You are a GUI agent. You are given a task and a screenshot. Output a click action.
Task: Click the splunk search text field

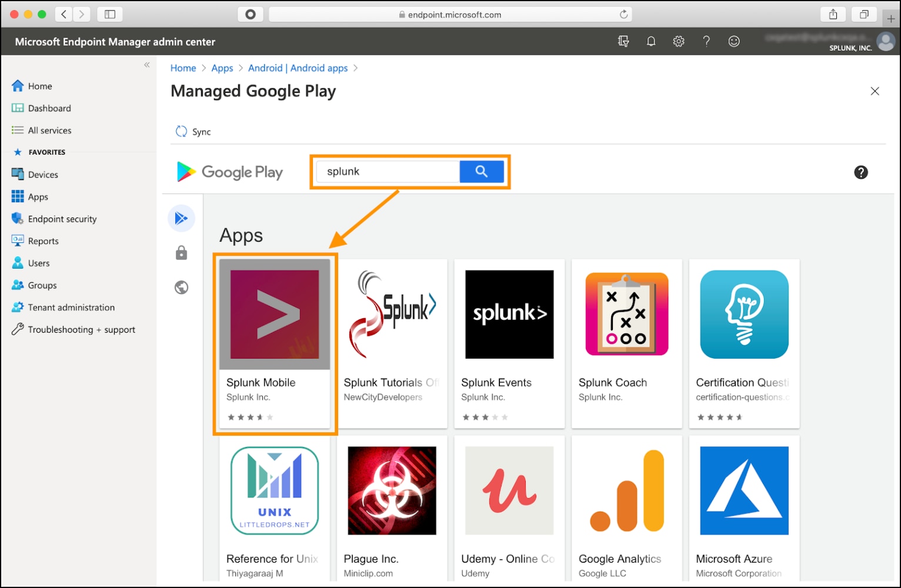pos(388,172)
